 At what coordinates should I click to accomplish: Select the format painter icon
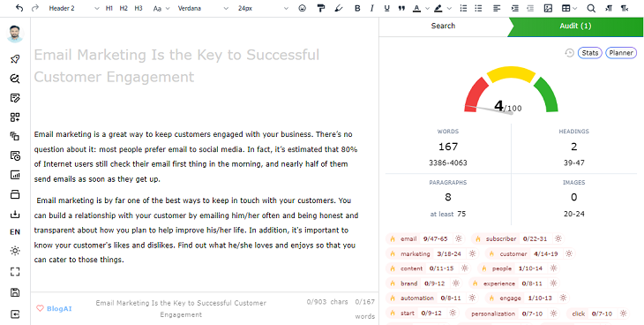coord(321,8)
